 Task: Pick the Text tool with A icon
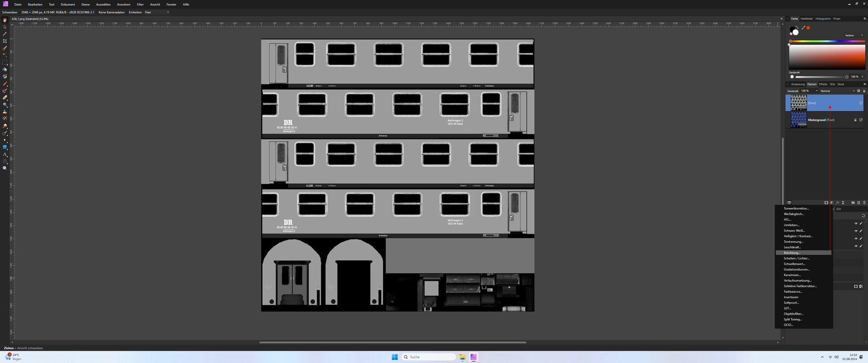tap(5, 155)
